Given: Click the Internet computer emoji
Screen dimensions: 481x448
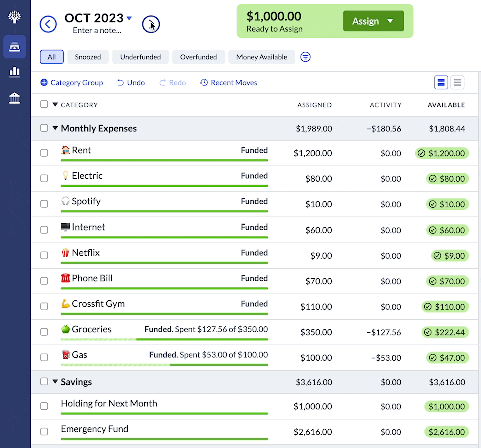Looking at the screenshot, I should [65, 227].
